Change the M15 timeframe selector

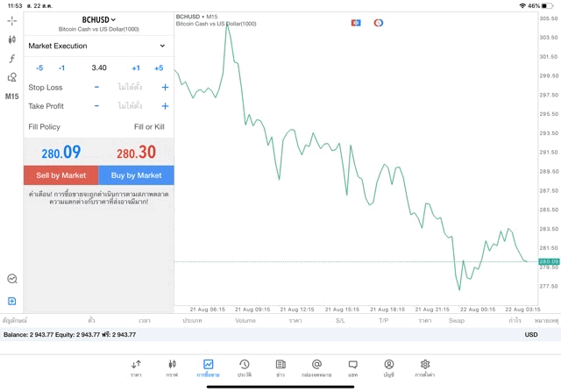pyautogui.click(x=11, y=96)
